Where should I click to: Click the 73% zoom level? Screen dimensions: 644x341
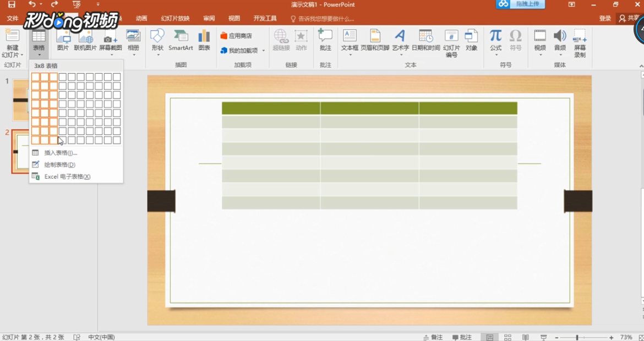pos(626,337)
